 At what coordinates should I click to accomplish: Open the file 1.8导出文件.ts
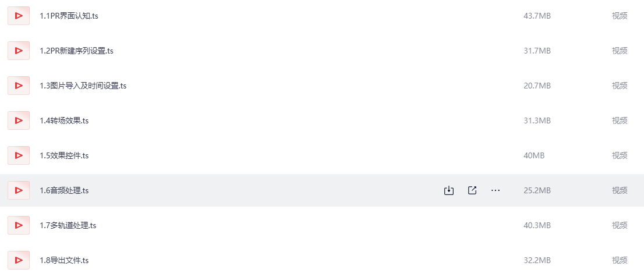click(x=64, y=260)
